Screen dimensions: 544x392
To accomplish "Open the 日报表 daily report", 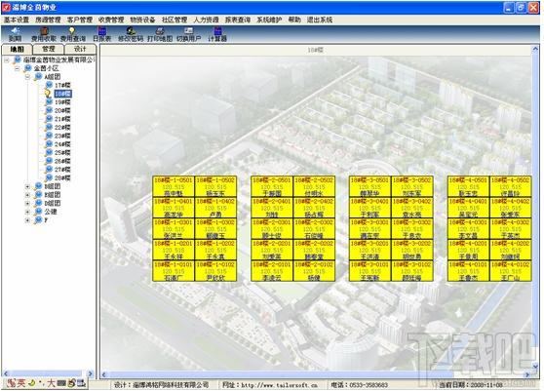I will (x=101, y=35).
